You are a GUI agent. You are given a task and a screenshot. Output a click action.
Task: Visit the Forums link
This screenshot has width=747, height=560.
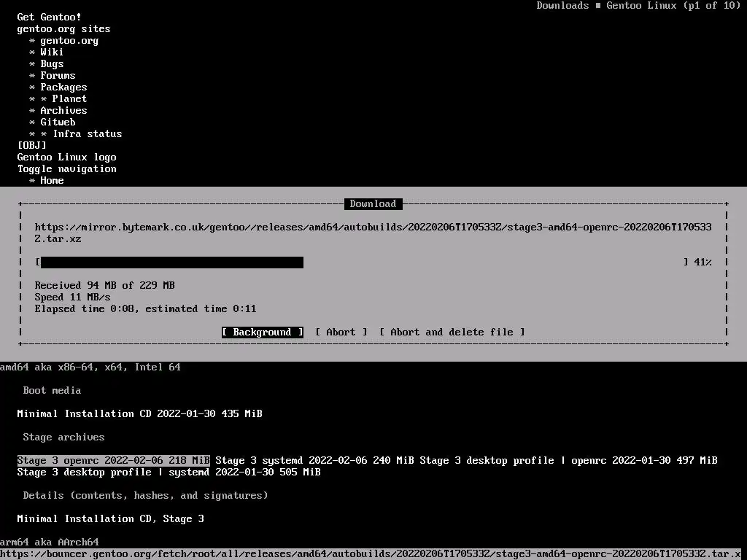58,75
